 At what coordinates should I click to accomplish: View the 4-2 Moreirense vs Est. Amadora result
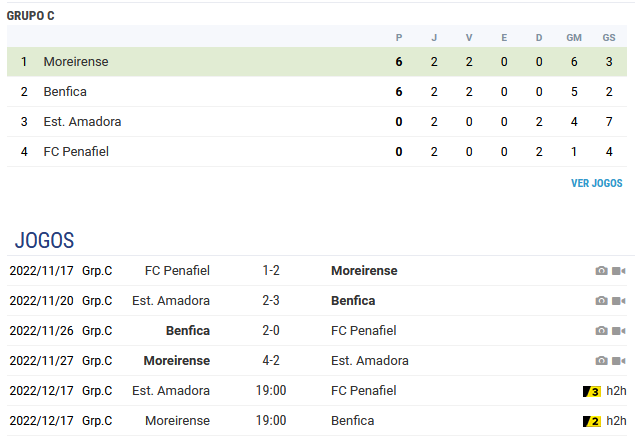point(271,361)
